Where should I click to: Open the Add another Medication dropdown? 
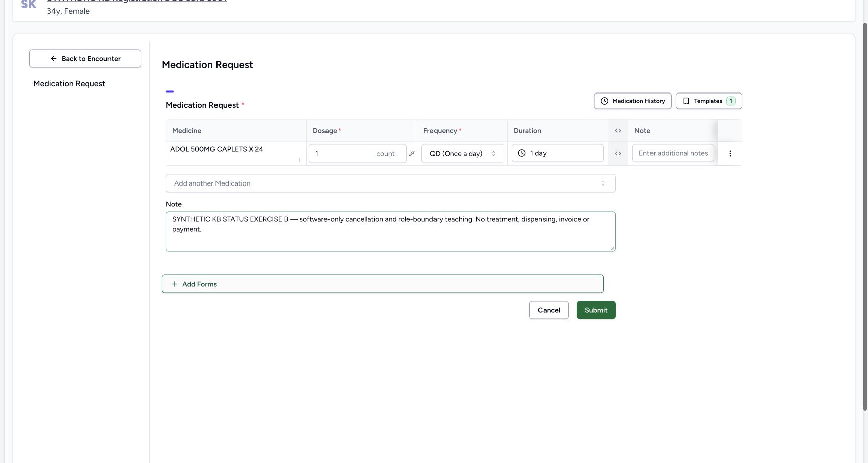390,183
